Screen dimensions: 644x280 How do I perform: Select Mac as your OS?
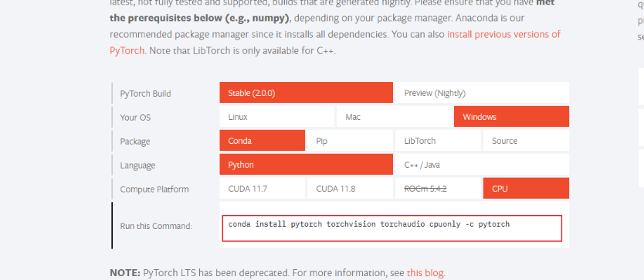point(395,117)
